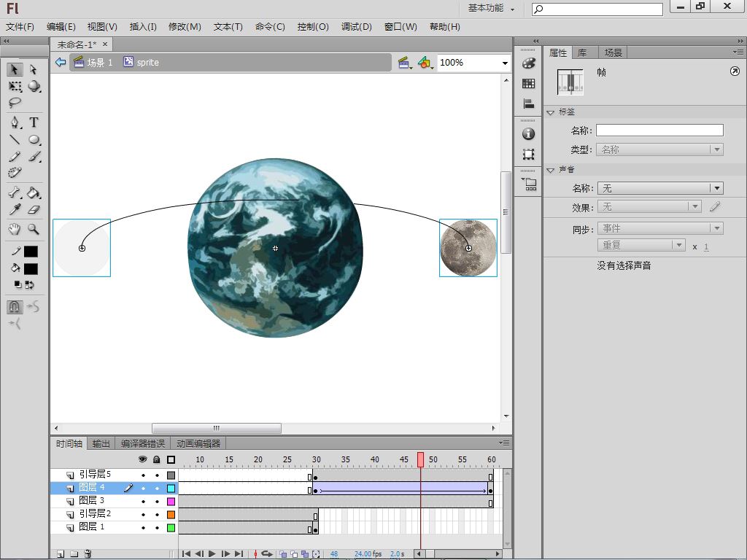The width and height of the screenshot is (747, 560).
Task: Open the Align panel icon
Action: click(x=528, y=104)
